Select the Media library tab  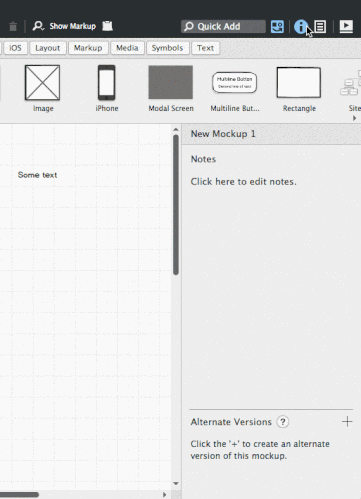pos(127,48)
